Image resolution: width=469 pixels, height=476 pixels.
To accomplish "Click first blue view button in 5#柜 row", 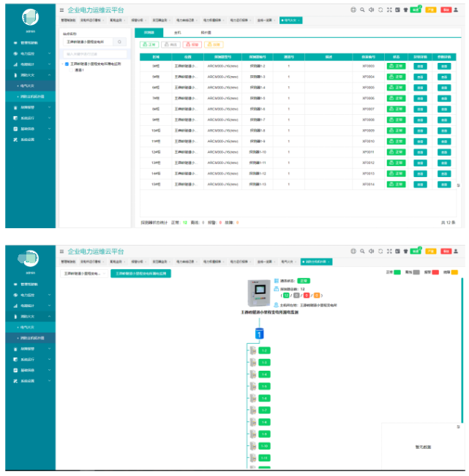I will (x=421, y=77).
